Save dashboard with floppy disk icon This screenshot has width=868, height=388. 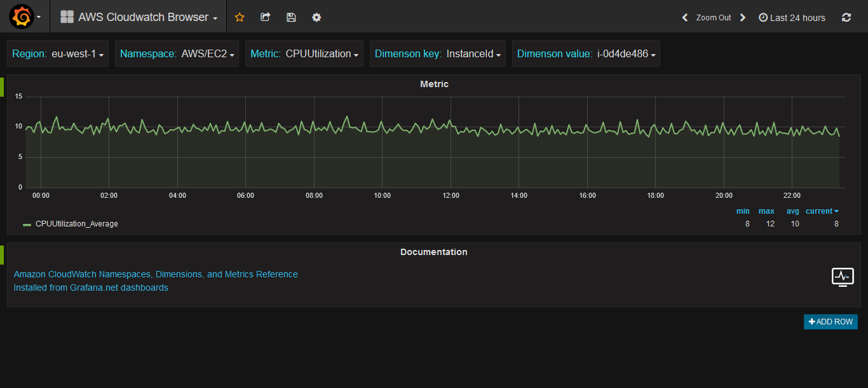(291, 17)
